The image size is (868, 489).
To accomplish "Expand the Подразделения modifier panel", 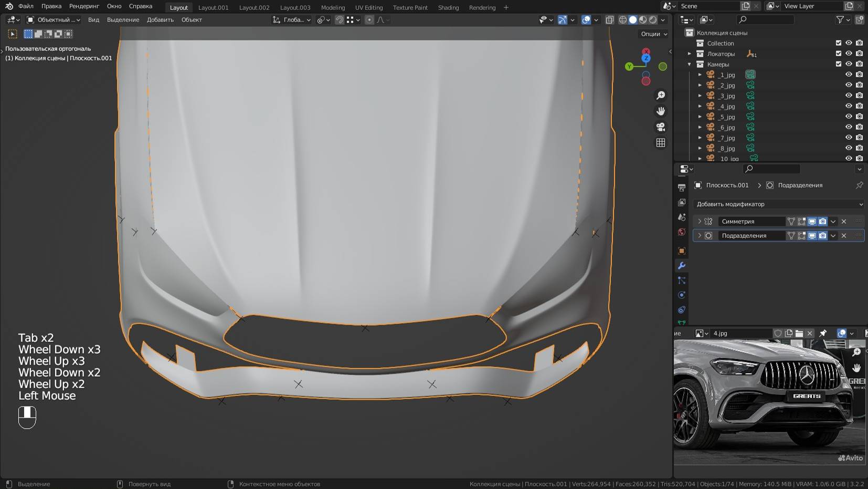I will pyautogui.click(x=700, y=236).
